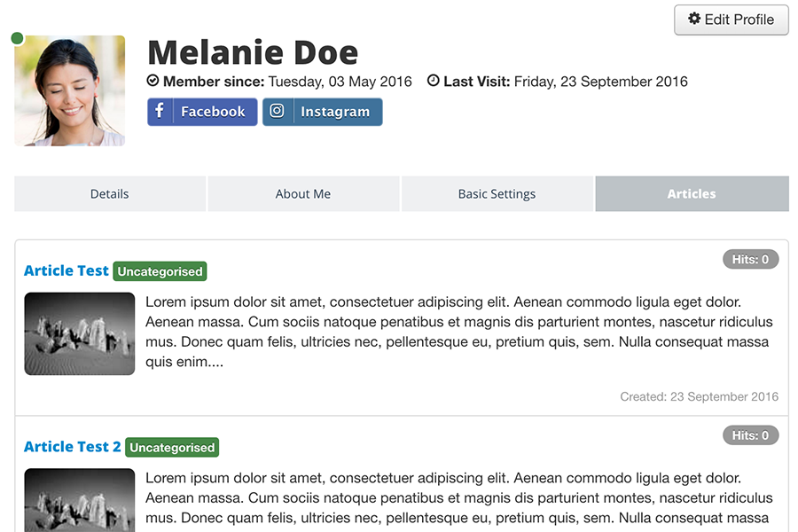
Task: Open the Article Test link
Action: tap(66, 270)
